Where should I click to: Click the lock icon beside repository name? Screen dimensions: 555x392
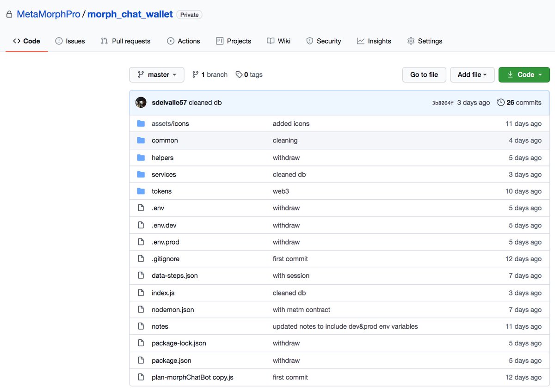[x=9, y=15]
